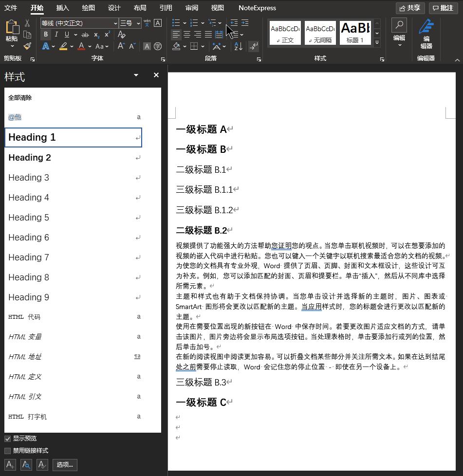Viewport: 463px width, 476px height.
Task: Open the 编辑器 Editor tool
Action: click(x=426, y=34)
